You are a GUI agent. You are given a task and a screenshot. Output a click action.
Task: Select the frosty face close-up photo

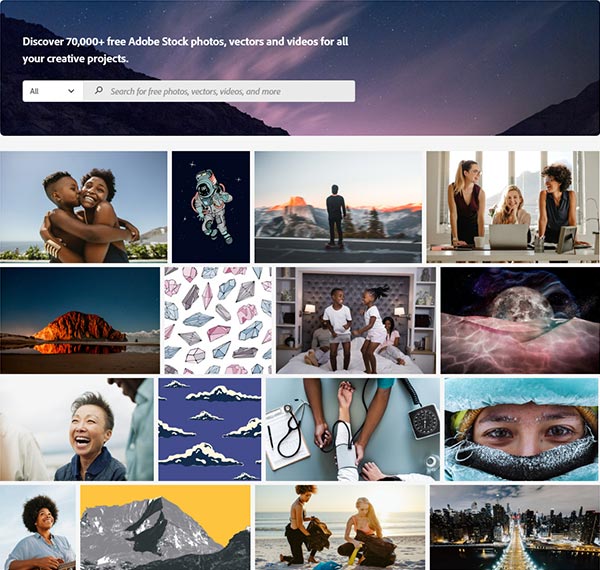point(522,430)
